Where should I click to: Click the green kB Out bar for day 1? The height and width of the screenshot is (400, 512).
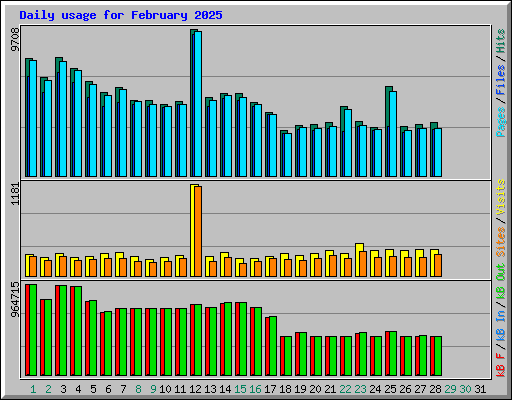[33, 330]
